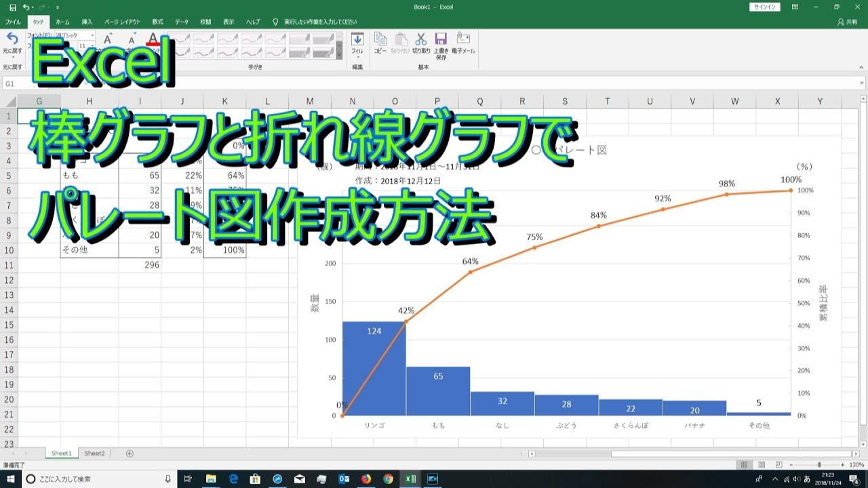This screenshot has height=488, width=868.
Task: Select column header M
Action: tap(310, 102)
